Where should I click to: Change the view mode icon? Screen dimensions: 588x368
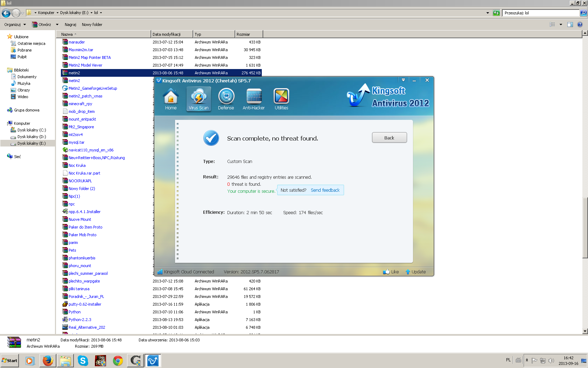tap(552, 25)
